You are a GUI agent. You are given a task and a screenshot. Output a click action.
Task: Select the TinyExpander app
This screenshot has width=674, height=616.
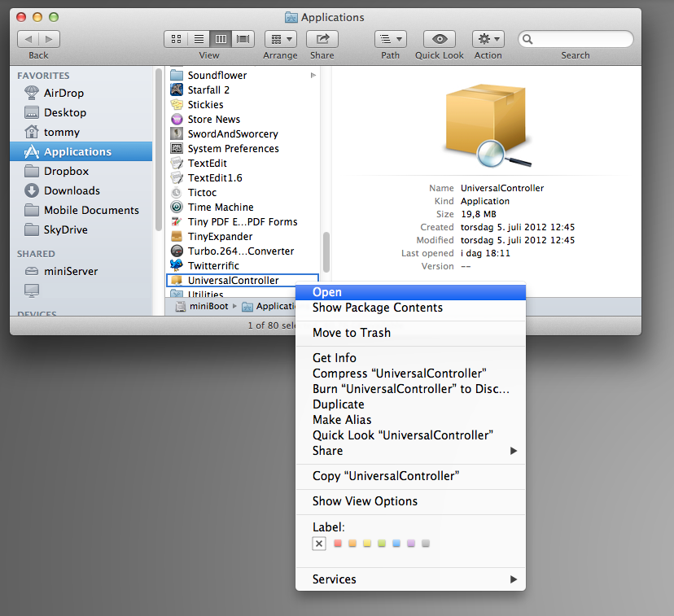pyautogui.click(x=243, y=236)
